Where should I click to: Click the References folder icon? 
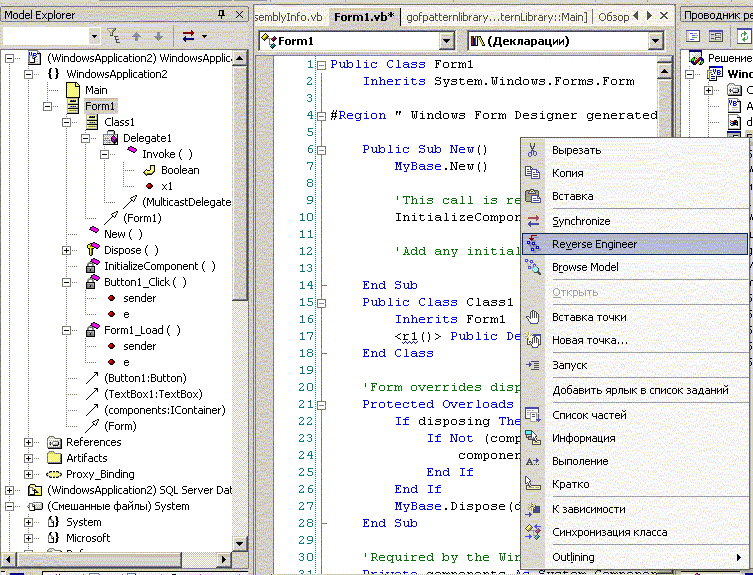click(x=54, y=442)
